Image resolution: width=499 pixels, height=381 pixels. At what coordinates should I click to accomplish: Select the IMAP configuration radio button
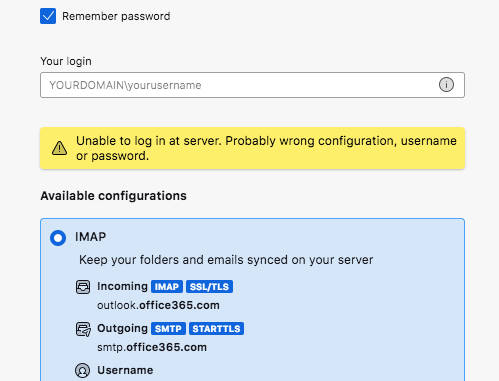[x=58, y=238]
